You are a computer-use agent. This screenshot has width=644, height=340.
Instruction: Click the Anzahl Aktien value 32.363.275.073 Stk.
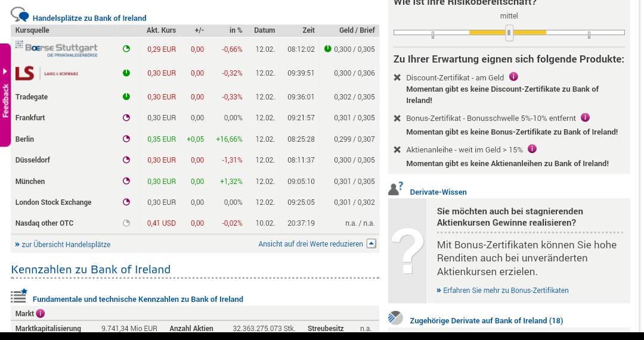tap(264, 329)
